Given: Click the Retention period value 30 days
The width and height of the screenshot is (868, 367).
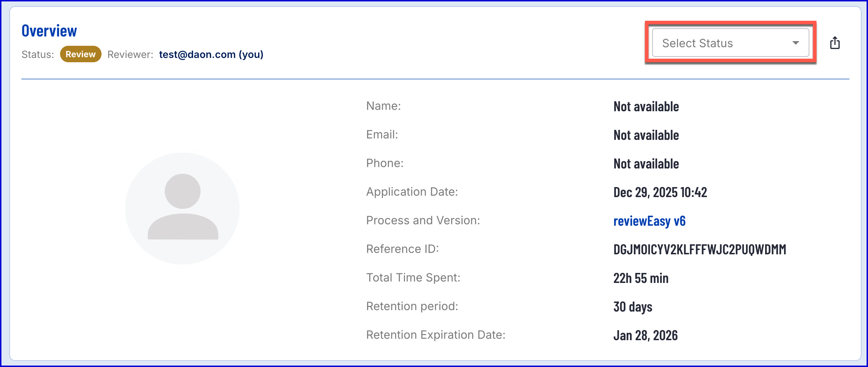Looking at the screenshot, I should pyautogui.click(x=633, y=307).
